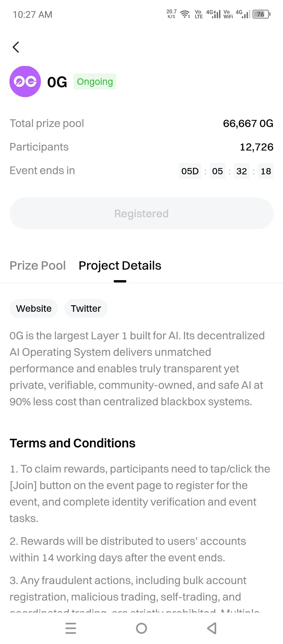
Task: Tap the Android recent apps menu icon
Action: (x=71, y=628)
